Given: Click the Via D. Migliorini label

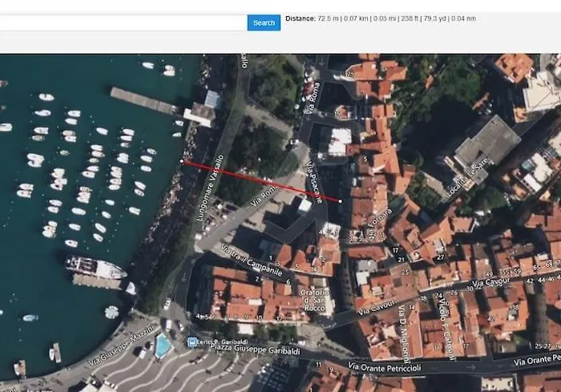Looking at the screenshot, I should tap(404, 334).
